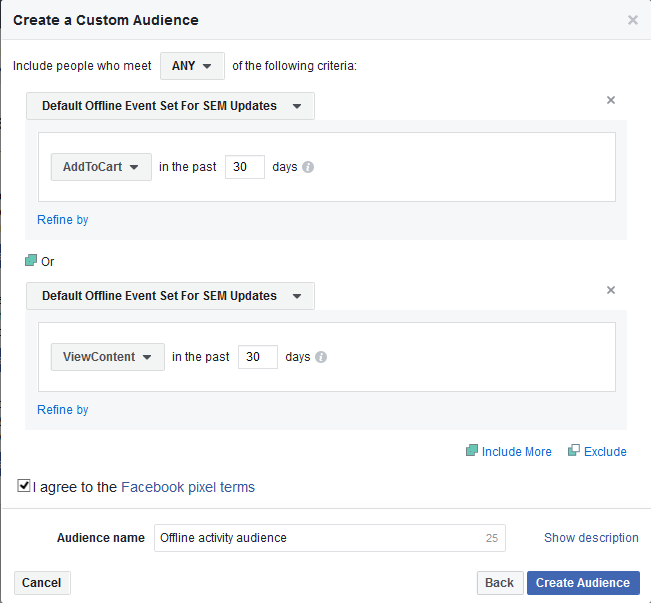The height and width of the screenshot is (603, 651).
Task: Remove the ViewContent criteria block
Action: tap(611, 290)
